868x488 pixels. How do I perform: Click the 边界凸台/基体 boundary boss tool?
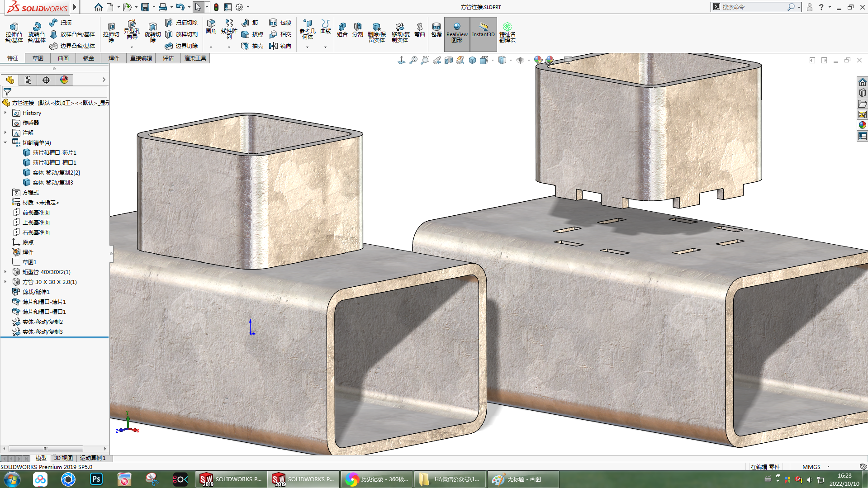tap(72, 46)
